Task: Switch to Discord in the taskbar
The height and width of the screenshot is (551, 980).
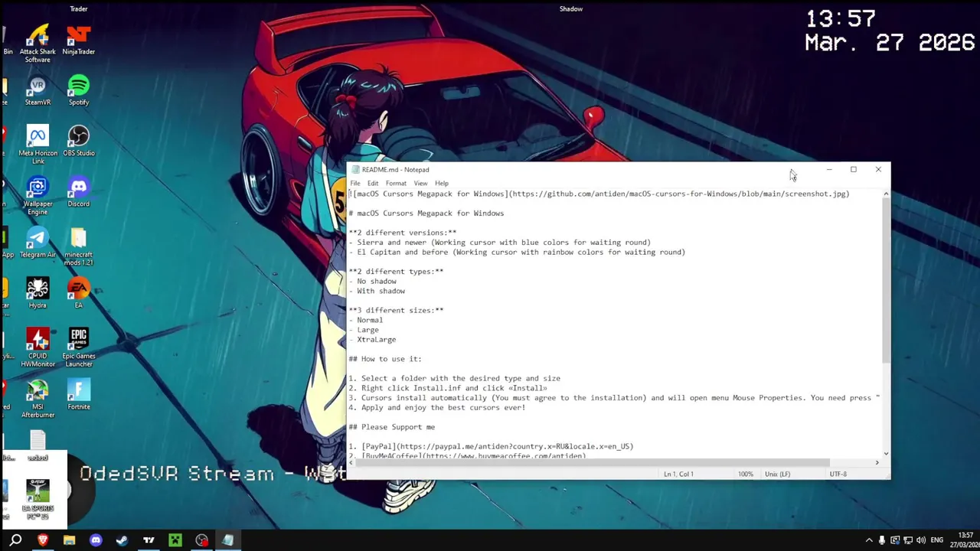Action: [96, 540]
